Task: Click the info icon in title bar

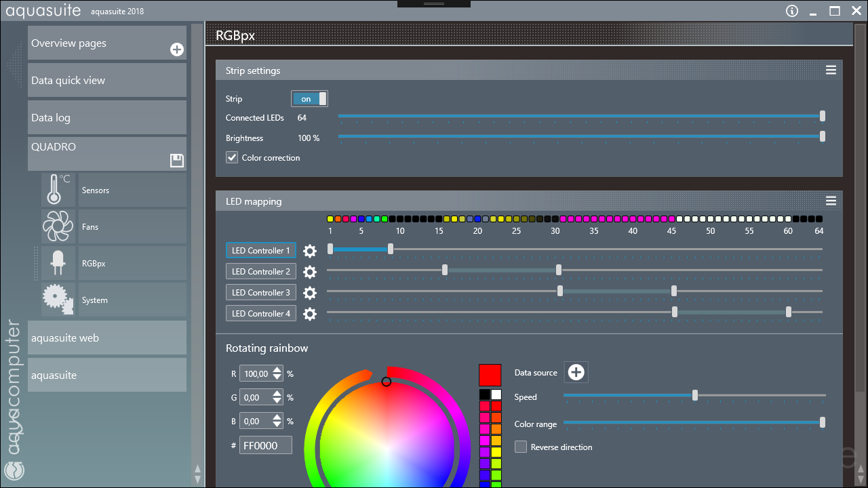Action: (792, 11)
